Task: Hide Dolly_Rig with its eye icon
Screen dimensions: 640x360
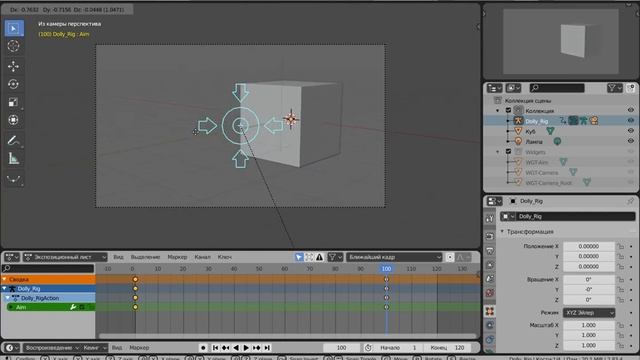Action: click(631, 121)
